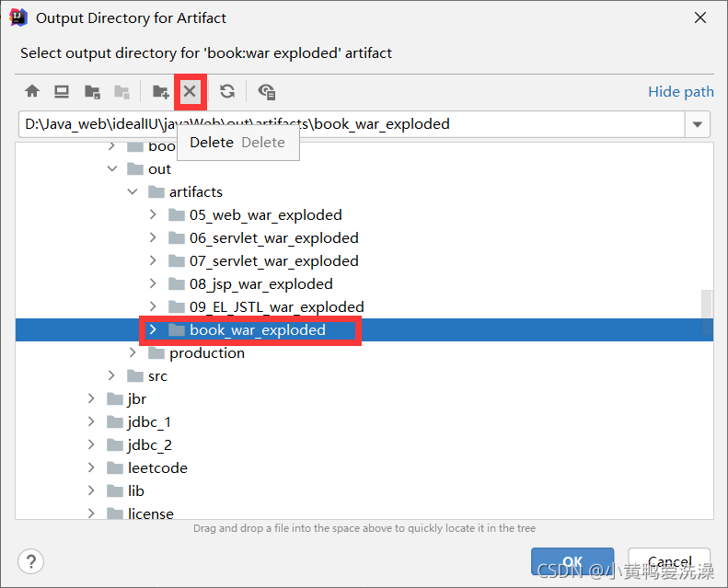The image size is (728, 588).
Task: Click the greyed module directory icon
Action: click(x=121, y=91)
